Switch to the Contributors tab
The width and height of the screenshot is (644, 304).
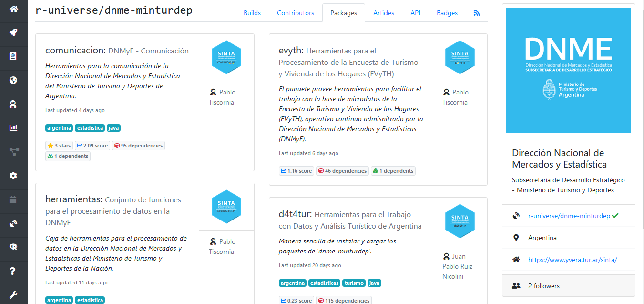click(x=296, y=13)
